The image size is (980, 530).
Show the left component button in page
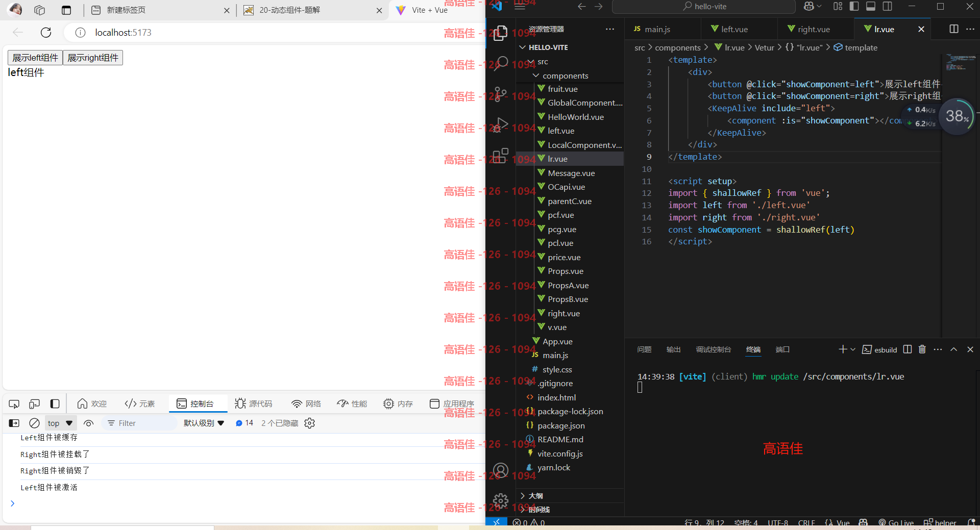(x=35, y=58)
